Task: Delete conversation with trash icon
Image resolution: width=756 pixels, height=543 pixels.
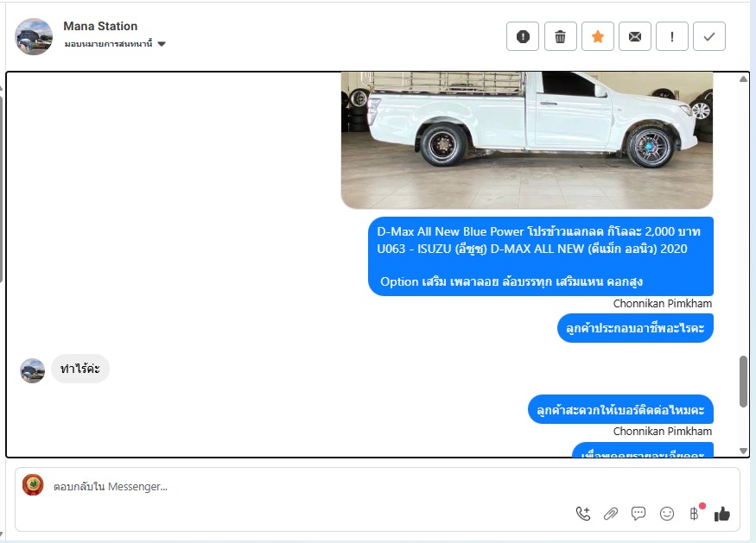Action: point(560,36)
